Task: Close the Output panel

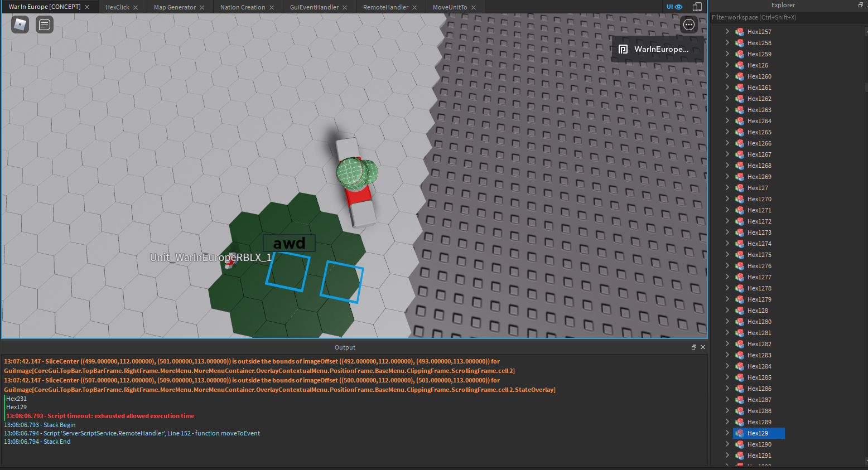Action: pyautogui.click(x=703, y=347)
